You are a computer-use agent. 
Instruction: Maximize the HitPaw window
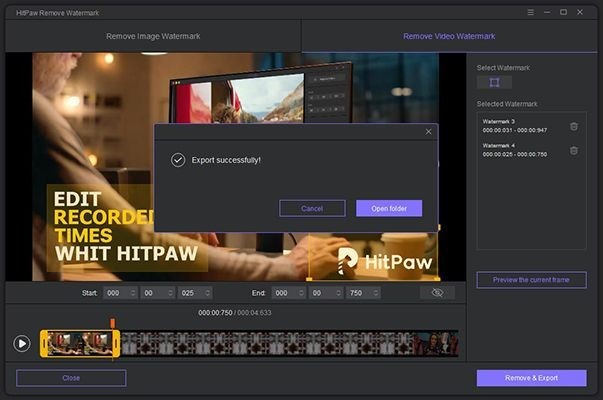(x=563, y=12)
